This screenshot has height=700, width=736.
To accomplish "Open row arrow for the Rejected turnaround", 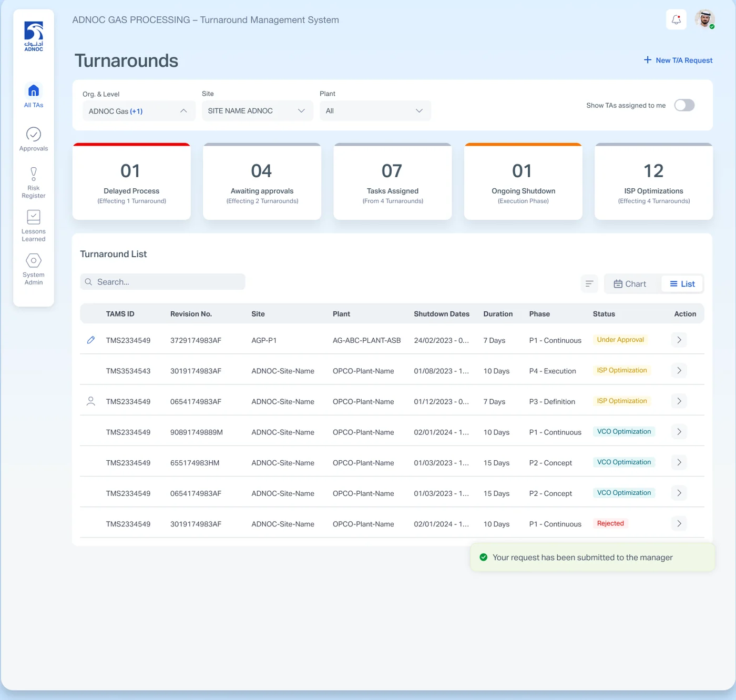I will pyautogui.click(x=679, y=524).
